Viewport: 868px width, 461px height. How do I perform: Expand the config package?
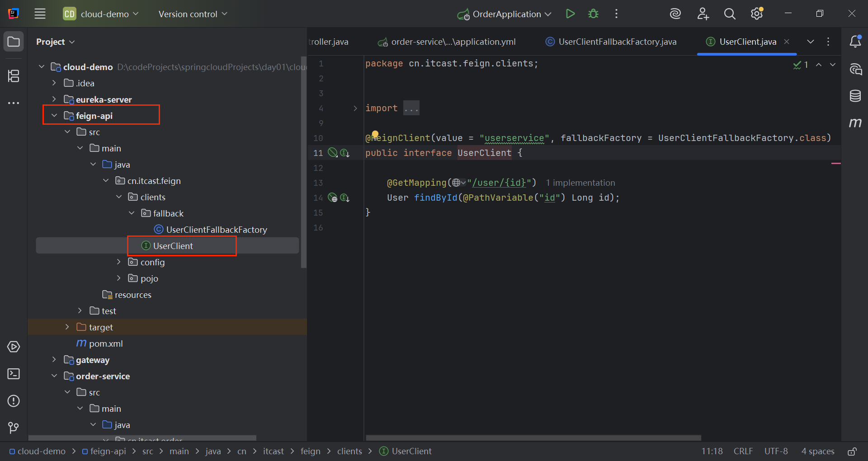[118, 262]
